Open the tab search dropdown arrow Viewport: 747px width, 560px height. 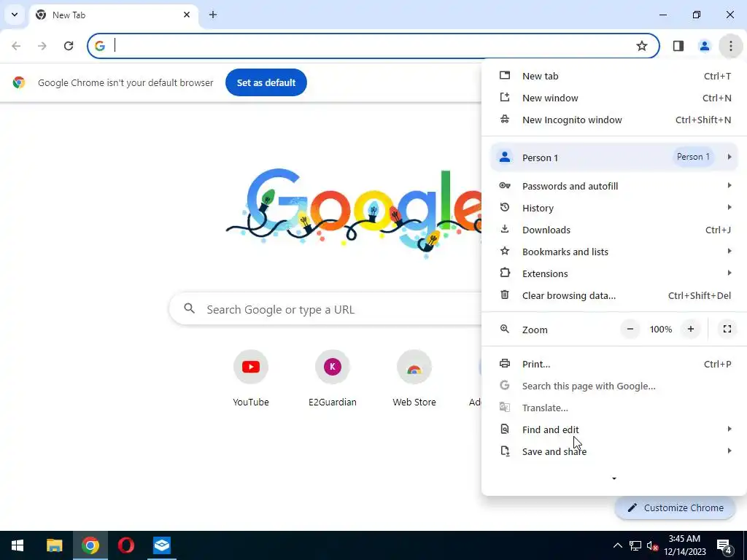click(15, 15)
